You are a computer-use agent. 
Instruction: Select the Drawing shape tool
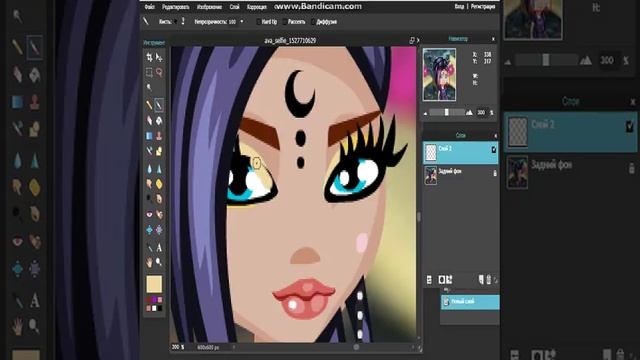(x=159, y=151)
